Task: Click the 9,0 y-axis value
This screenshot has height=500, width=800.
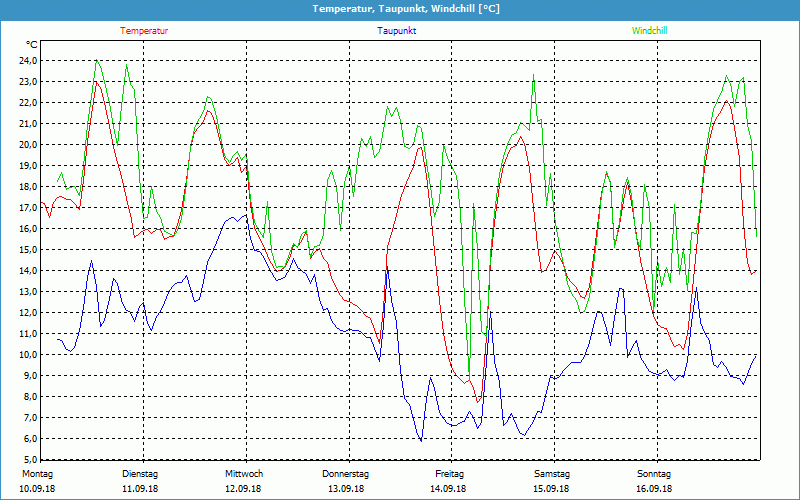Action: pos(31,376)
